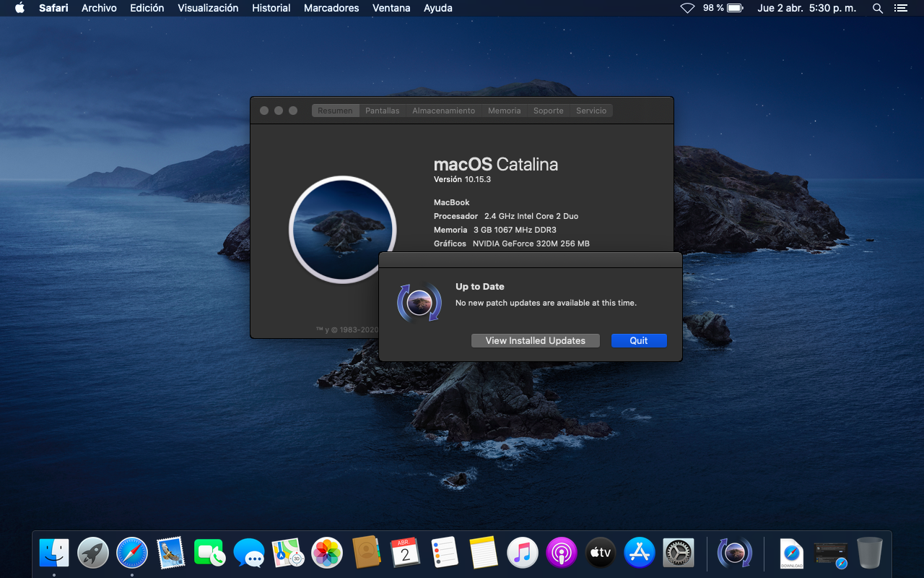Open Contacts book icon in the Dock
924x578 pixels.
coord(366,553)
